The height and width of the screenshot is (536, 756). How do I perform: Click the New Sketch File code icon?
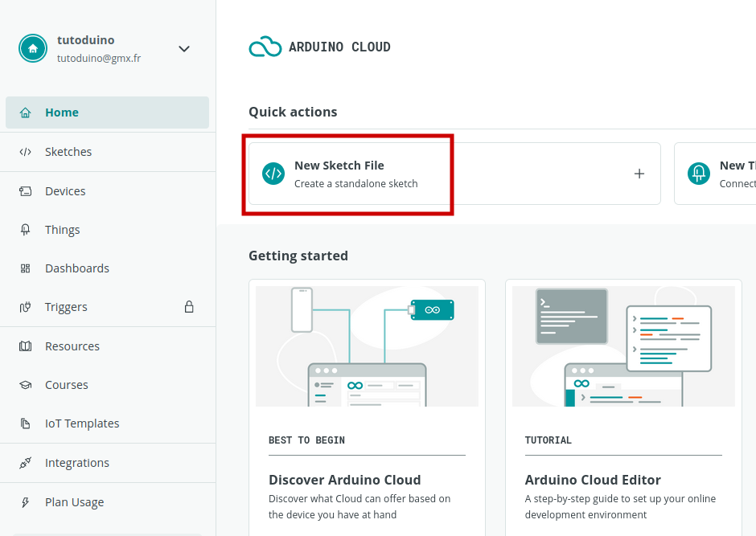[273, 174]
